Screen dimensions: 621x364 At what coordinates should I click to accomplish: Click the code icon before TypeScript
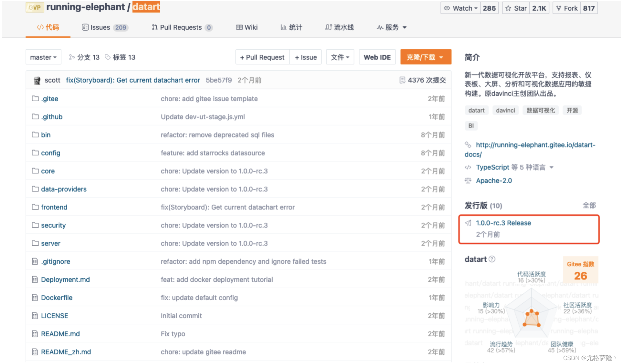(x=468, y=167)
